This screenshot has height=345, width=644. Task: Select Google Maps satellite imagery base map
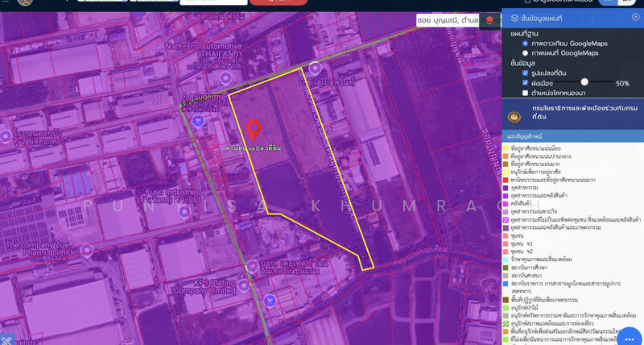tap(526, 43)
